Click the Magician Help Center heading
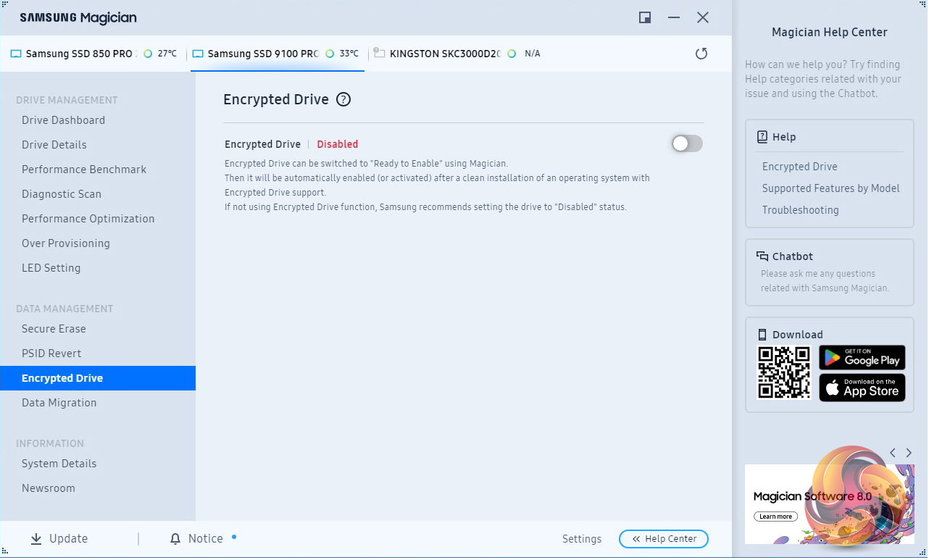This screenshot has width=929, height=560. click(x=830, y=32)
